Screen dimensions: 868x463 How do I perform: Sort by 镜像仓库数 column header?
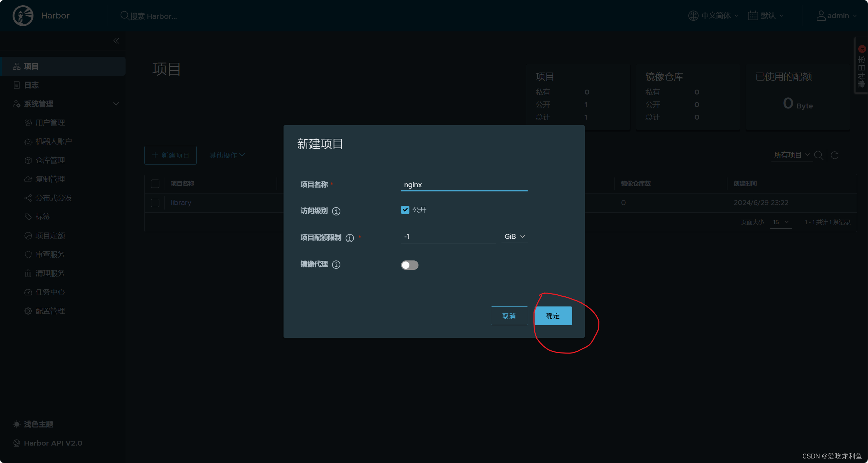pyautogui.click(x=636, y=183)
